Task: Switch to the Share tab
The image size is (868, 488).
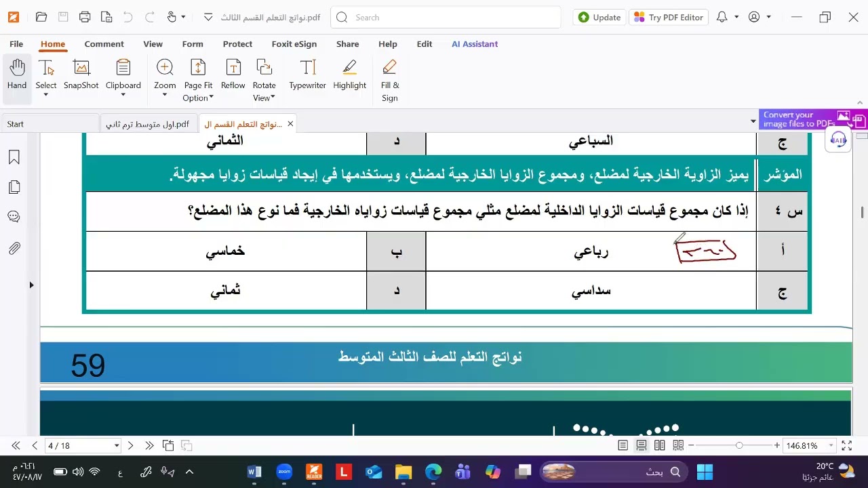Action: click(347, 44)
